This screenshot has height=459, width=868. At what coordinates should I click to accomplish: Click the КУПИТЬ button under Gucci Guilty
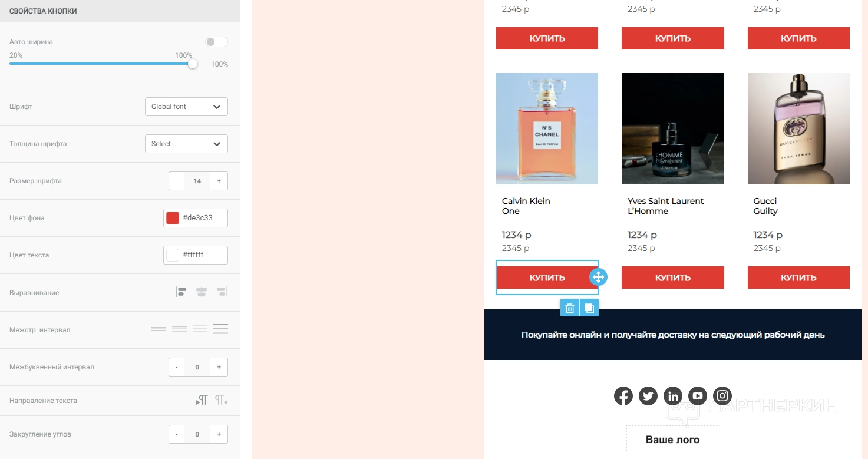798,278
